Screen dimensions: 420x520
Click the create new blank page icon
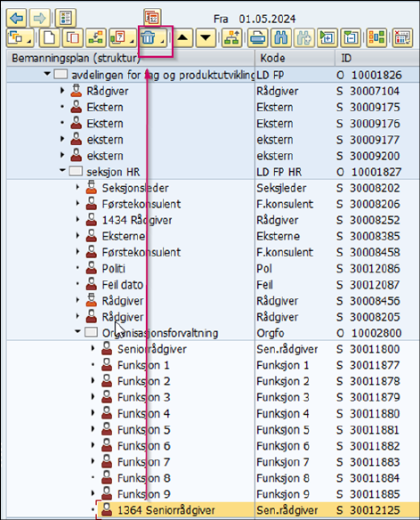50,37
